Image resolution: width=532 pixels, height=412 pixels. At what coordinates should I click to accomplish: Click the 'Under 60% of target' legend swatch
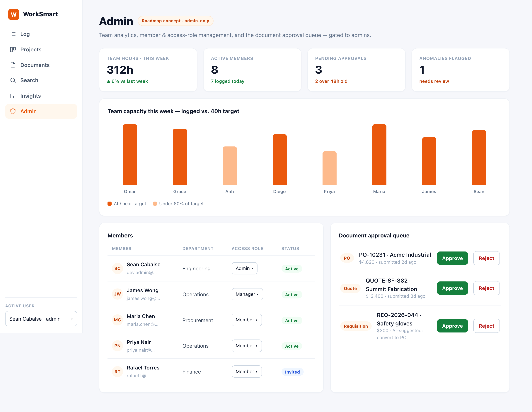(155, 204)
